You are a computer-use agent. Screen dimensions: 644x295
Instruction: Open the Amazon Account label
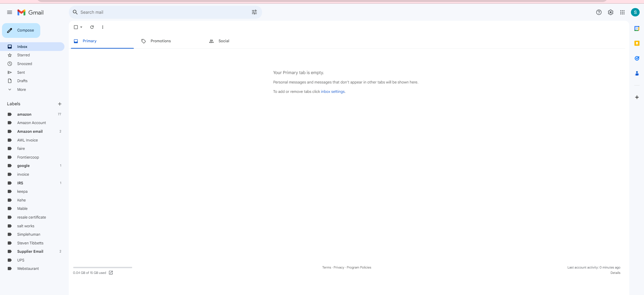[x=32, y=123]
